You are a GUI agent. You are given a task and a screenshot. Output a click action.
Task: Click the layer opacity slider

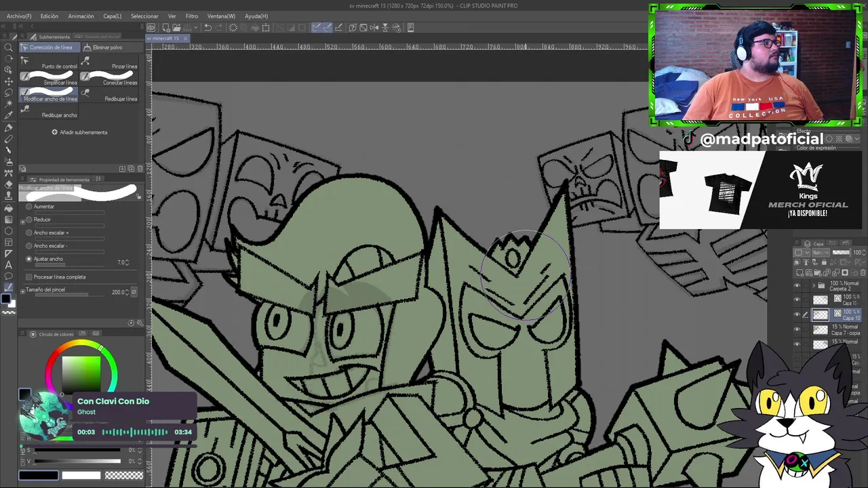pyautogui.click(x=841, y=253)
